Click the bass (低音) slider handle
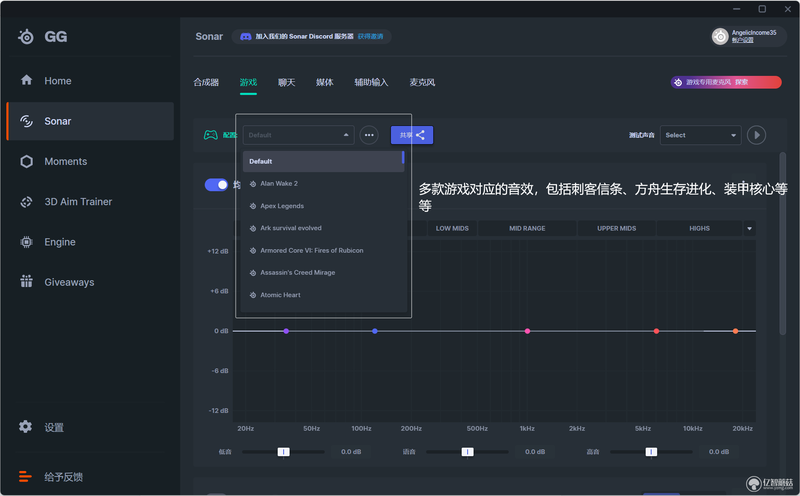This screenshot has width=800, height=496. 284,452
